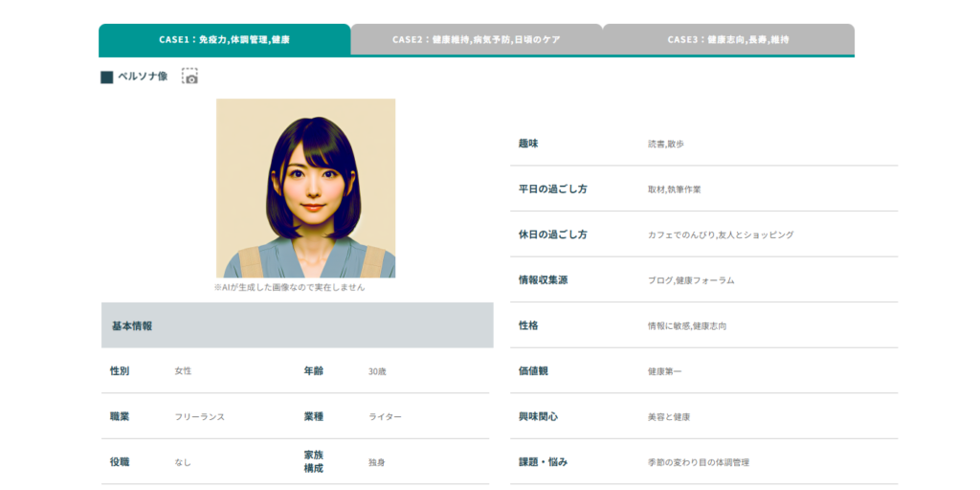Select the ライター industry value

point(385,417)
